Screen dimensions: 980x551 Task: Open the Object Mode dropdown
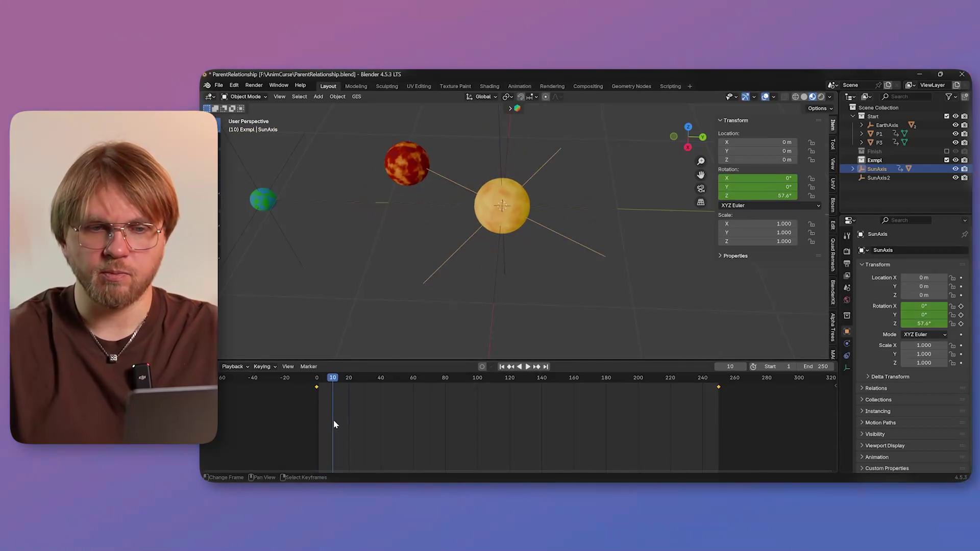[x=244, y=96]
